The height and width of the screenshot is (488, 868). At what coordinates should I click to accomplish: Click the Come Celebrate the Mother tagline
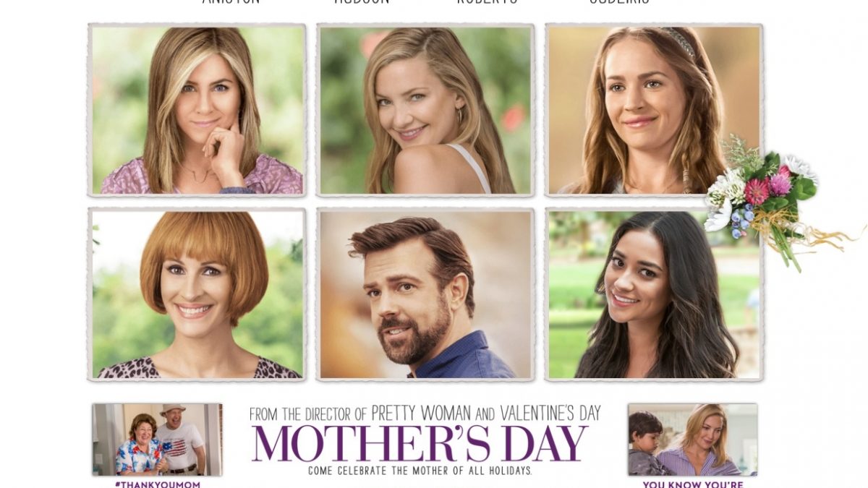point(420,471)
